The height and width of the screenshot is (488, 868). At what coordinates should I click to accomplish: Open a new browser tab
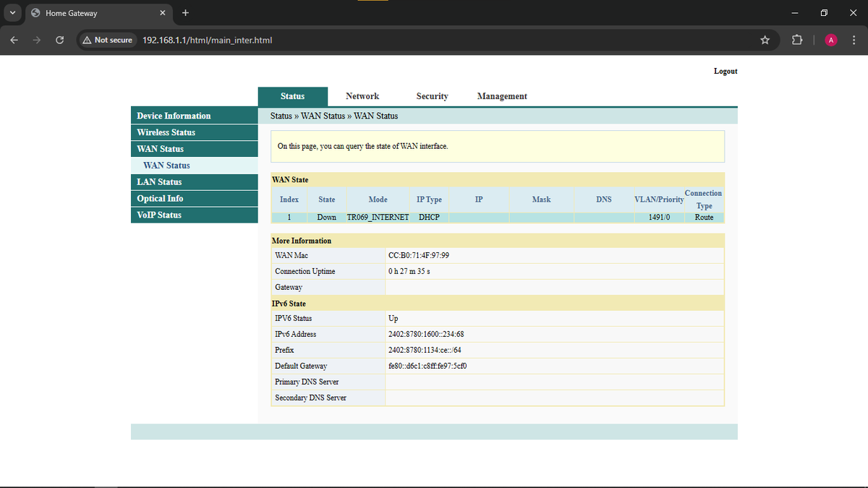[x=186, y=13]
